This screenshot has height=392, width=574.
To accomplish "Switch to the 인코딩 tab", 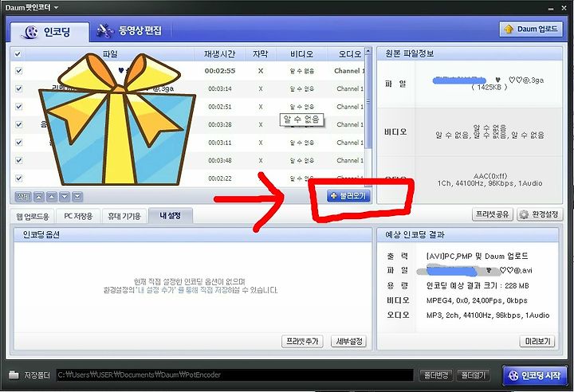I will pos(49,32).
